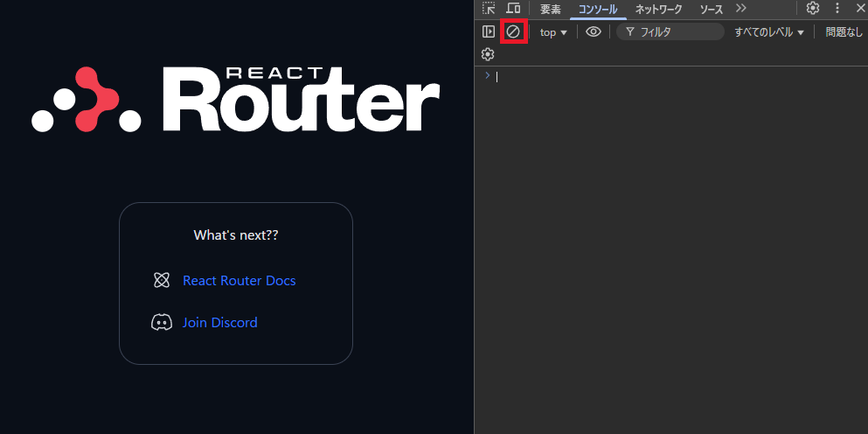Toggle the device toolbar icon
Viewport: 868px width, 434px height.
[513, 9]
